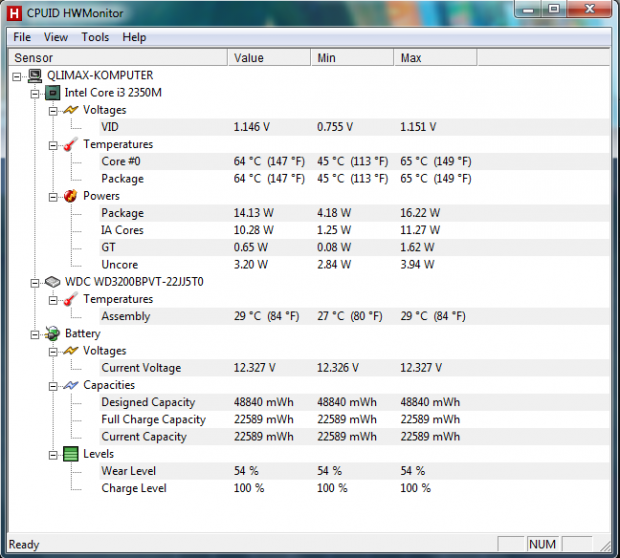This screenshot has width=620, height=558.
Task: Select the Package power row
Action: pyautogui.click(x=354, y=213)
